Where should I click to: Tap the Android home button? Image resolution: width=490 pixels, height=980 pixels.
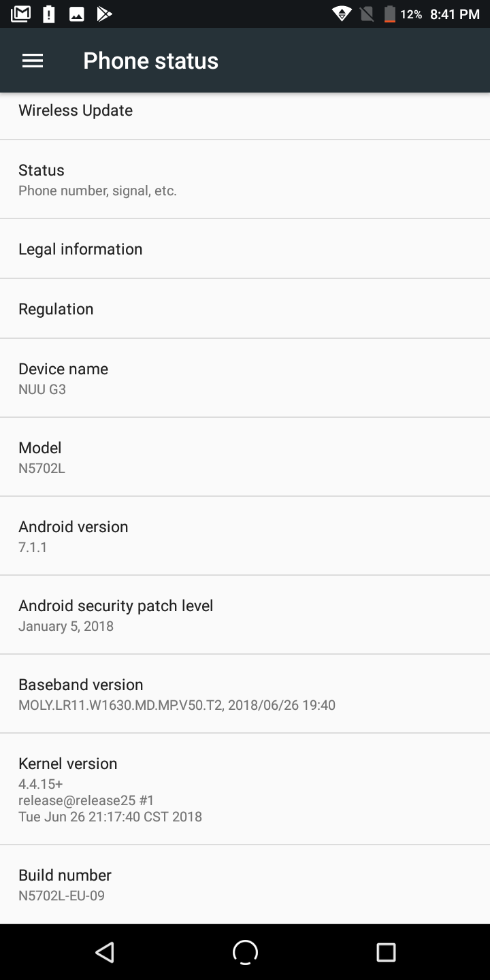(x=245, y=952)
